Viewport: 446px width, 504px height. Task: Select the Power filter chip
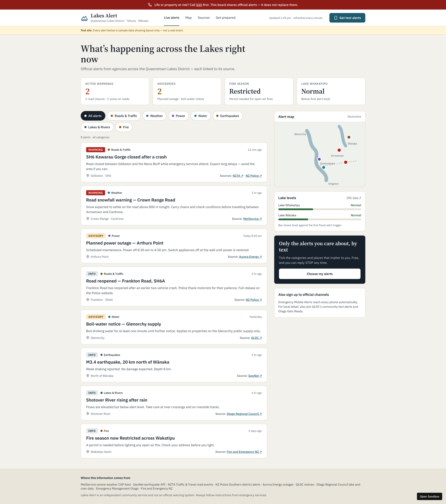coord(179,116)
